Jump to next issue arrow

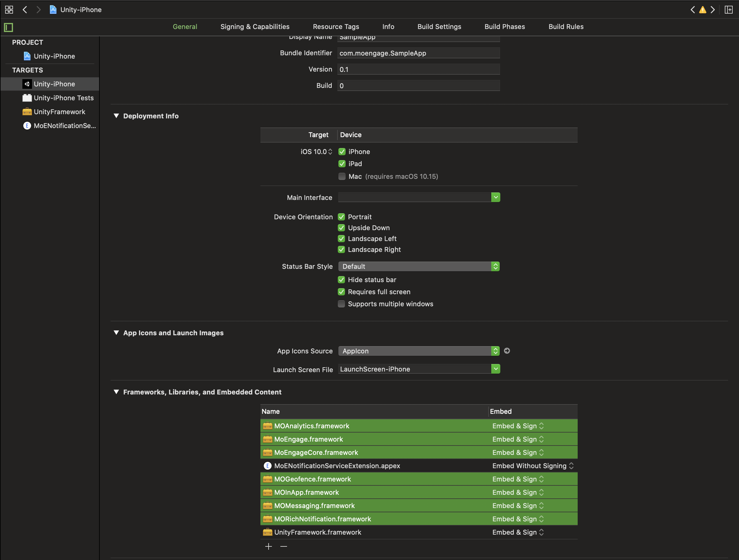coord(713,10)
